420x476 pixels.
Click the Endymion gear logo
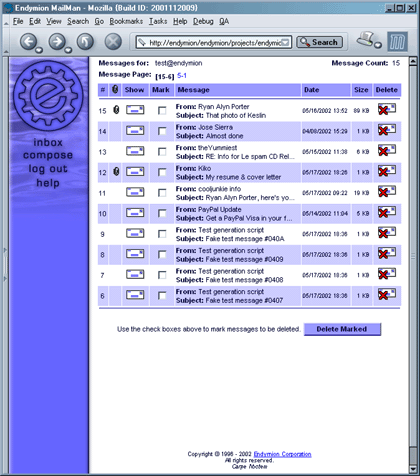coord(48,96)
